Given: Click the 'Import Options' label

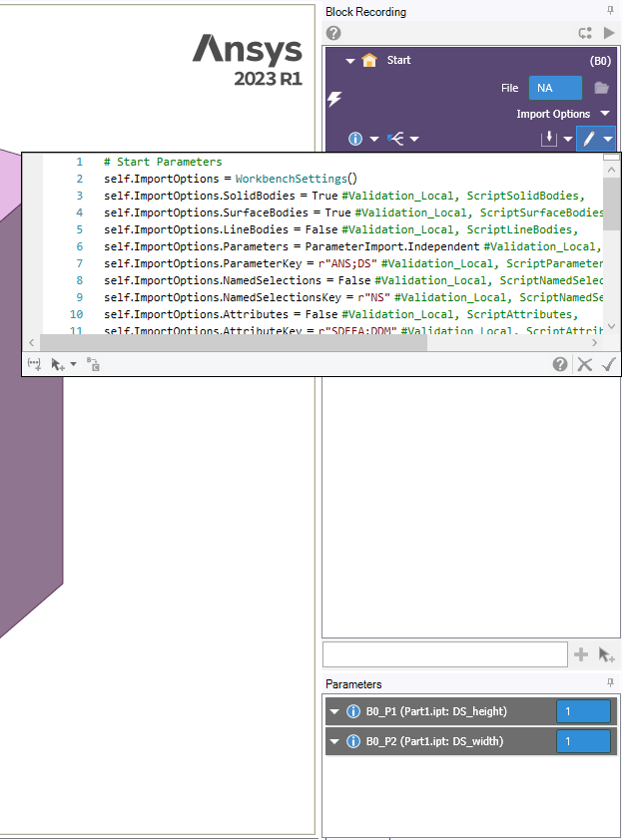Looking at the screenshot, I should coord(553,114).
